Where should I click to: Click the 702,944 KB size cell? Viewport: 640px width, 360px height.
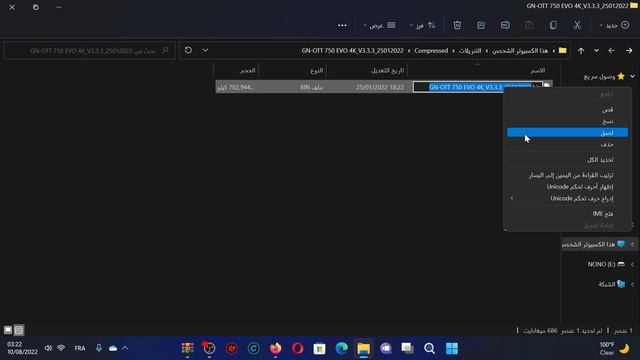[x=236, y=87]
